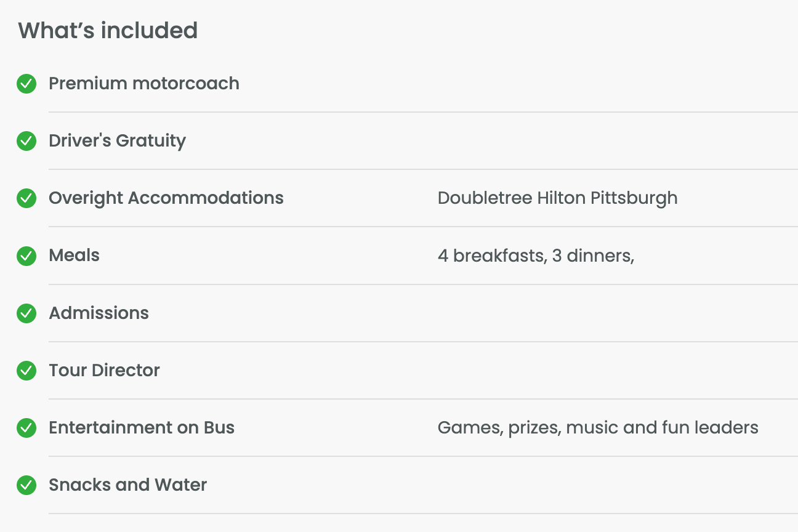Image resolution: width=798 pixels, height=532 pixels.
Task: Click the What's included heading
Action: coord(108,30)
